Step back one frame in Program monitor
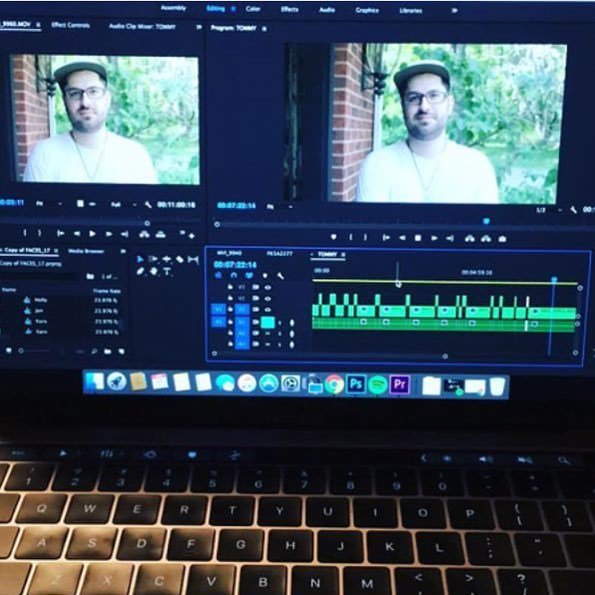This screenshot has height=595, width=595. coord(401,238)
